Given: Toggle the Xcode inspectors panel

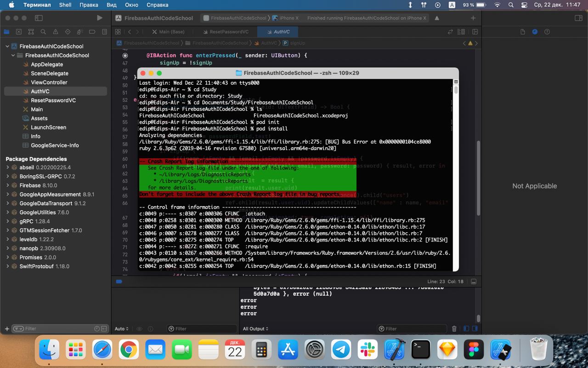Looking at the screenshot, I should [578, 18].
